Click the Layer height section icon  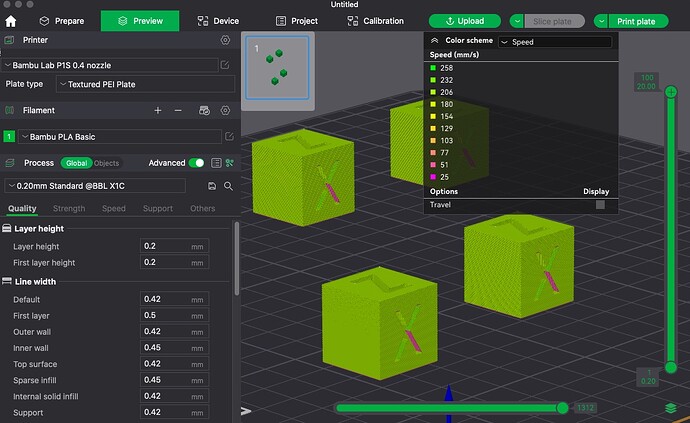click(7, 228)
